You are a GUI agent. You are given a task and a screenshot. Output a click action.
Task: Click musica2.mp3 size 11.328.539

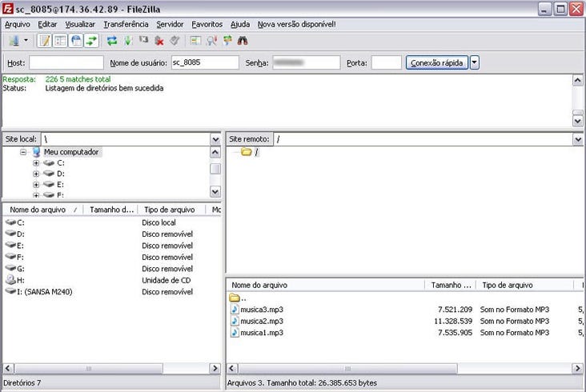click(453, 321)
